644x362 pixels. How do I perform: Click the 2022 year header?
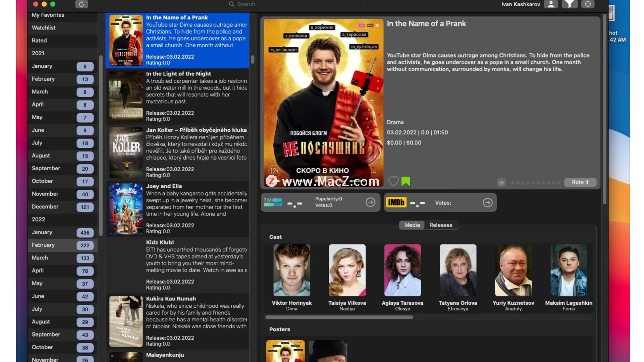pyautogui.click(x=62, y=220)
